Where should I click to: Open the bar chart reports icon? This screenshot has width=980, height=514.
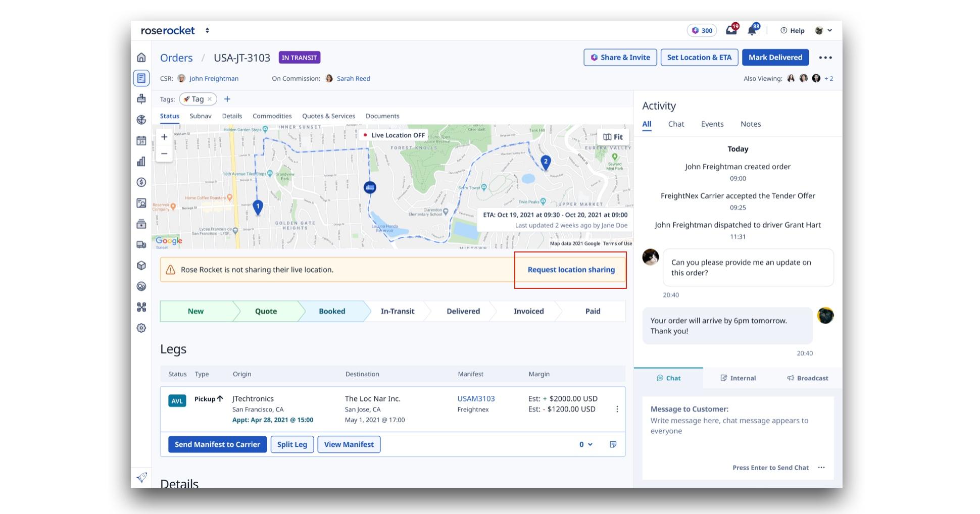[x=141, y=162]
